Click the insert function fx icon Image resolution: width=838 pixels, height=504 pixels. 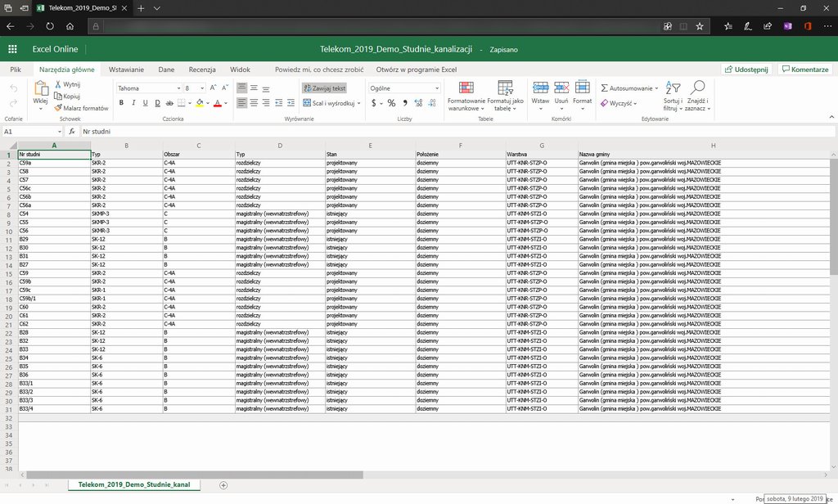coord(72,131)
